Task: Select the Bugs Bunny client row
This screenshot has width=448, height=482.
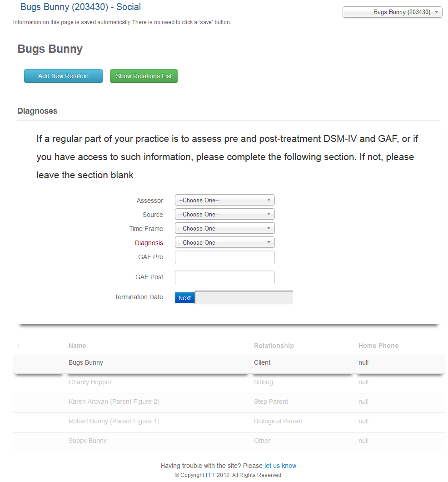Action: (229, 363)
